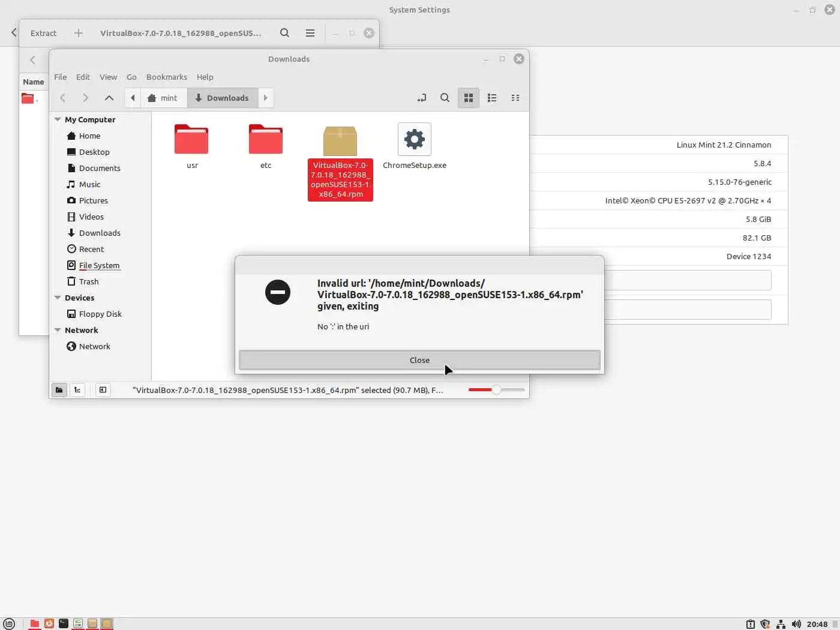Image resolution: width=840 pixels, height=630 pixels.
Task: Open the Go menu
Action: tap(131, 77)
